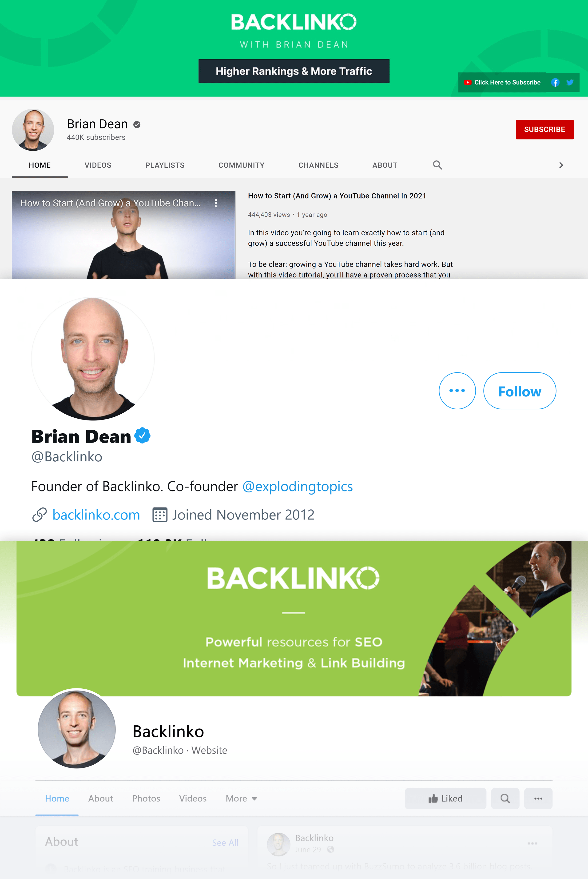588x879 pixels.
Task: Click the link icon beside backlinko.com
Action: [x=39, y=515]
